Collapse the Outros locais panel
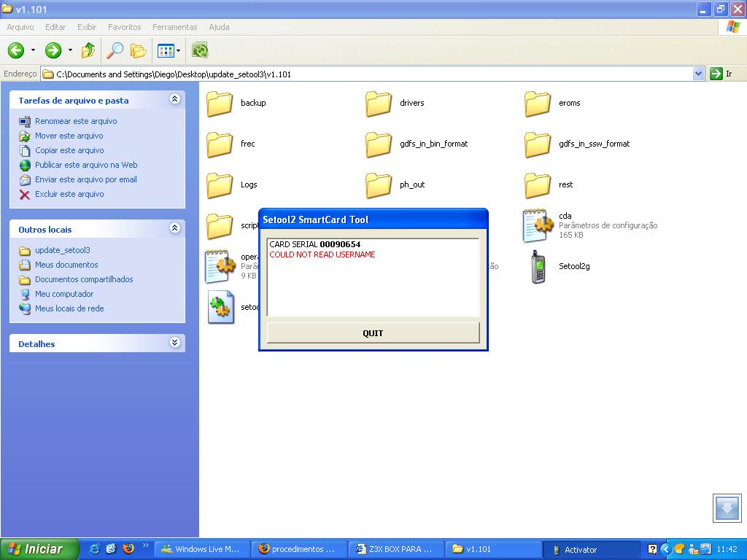747x560 pixels. coord(175,227)
